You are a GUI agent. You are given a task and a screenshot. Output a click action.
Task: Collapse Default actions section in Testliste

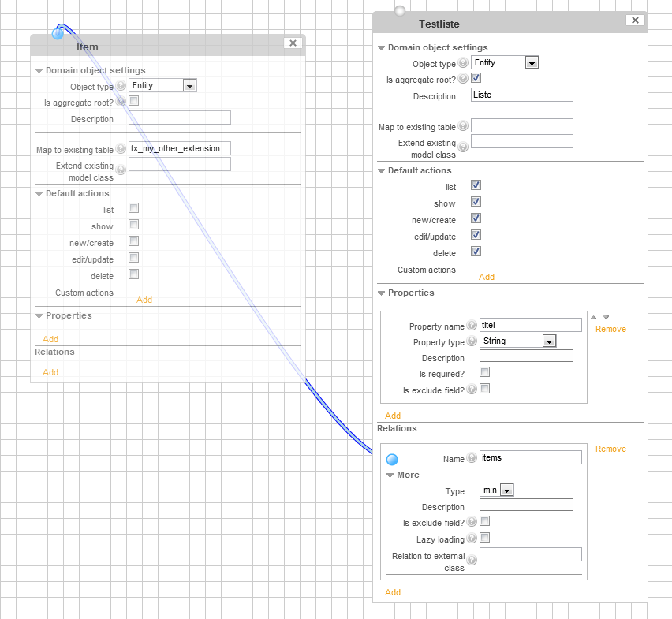(381, 171)
